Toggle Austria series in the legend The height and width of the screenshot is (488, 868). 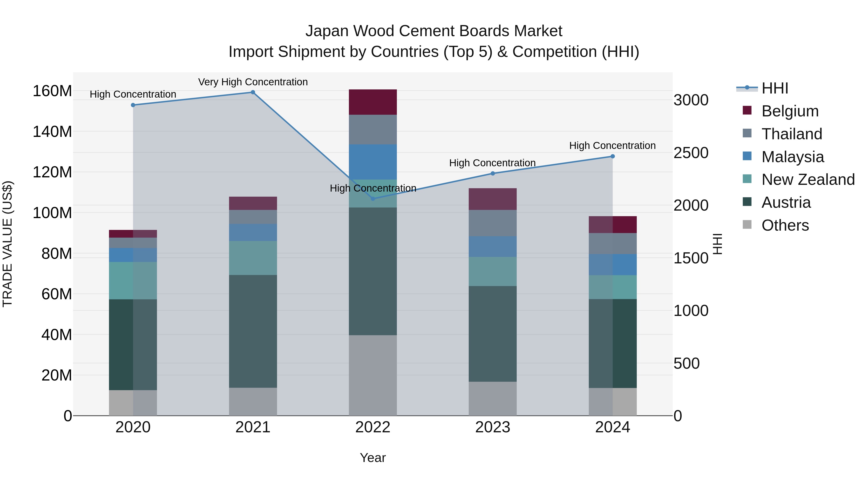coord(777,202)
